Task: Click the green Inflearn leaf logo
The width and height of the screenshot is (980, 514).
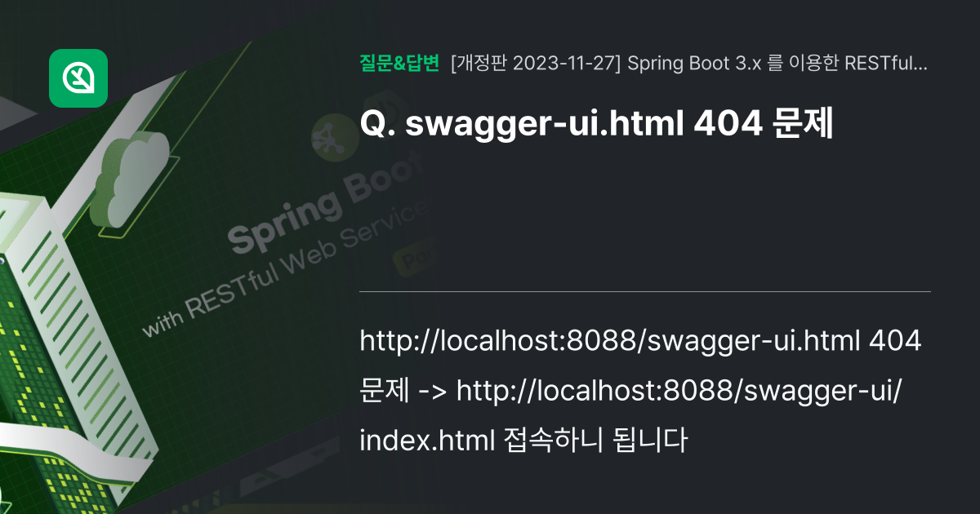Action: tap(78, 78)
